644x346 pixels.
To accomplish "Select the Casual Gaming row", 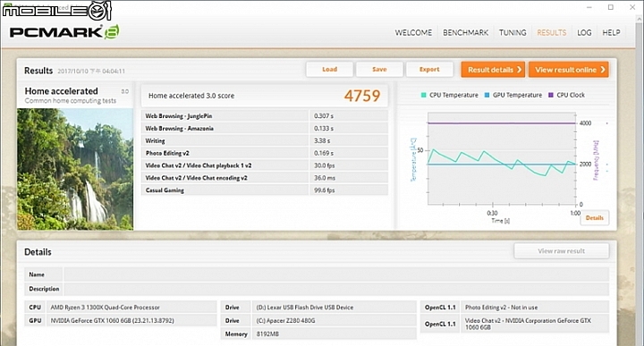I will point(265,190).
